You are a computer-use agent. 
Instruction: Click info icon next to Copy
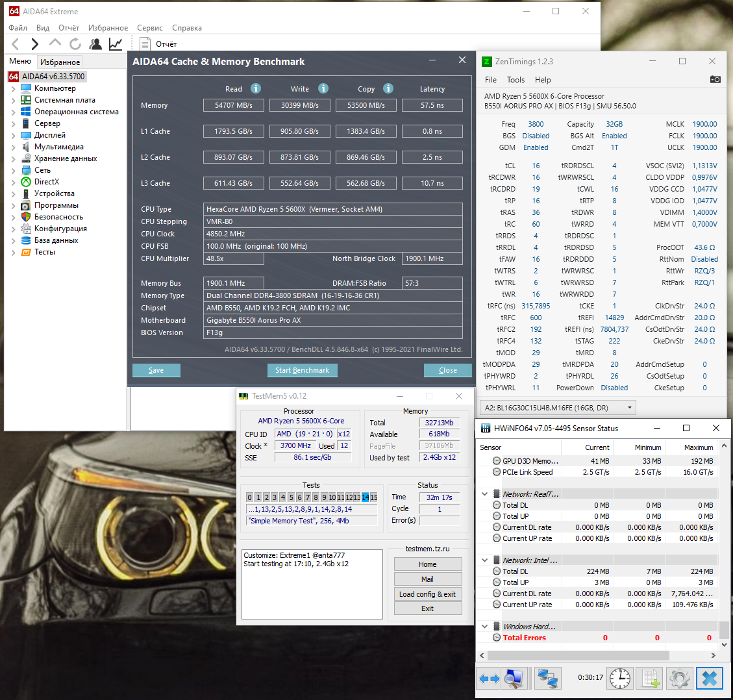tap(388, 88)
